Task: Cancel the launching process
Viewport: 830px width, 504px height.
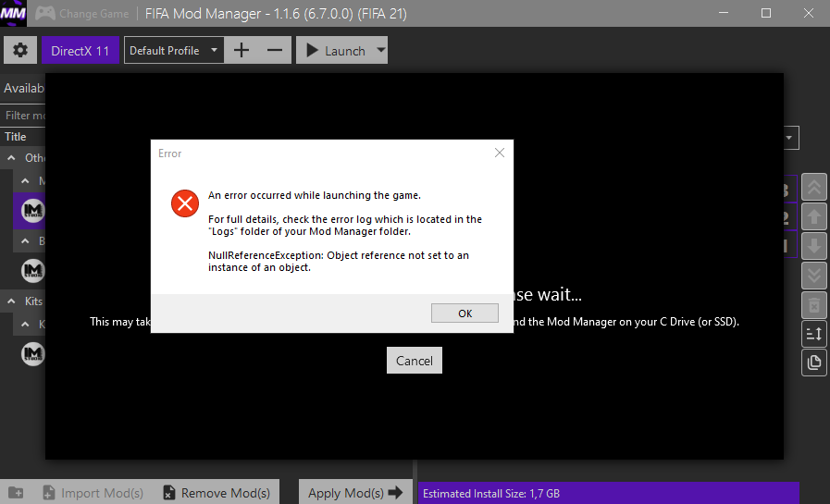Action: 415,361
